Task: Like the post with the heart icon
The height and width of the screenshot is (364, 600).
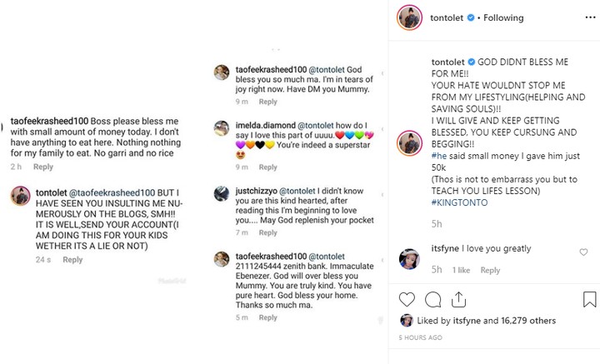Action: pos(407,299)
